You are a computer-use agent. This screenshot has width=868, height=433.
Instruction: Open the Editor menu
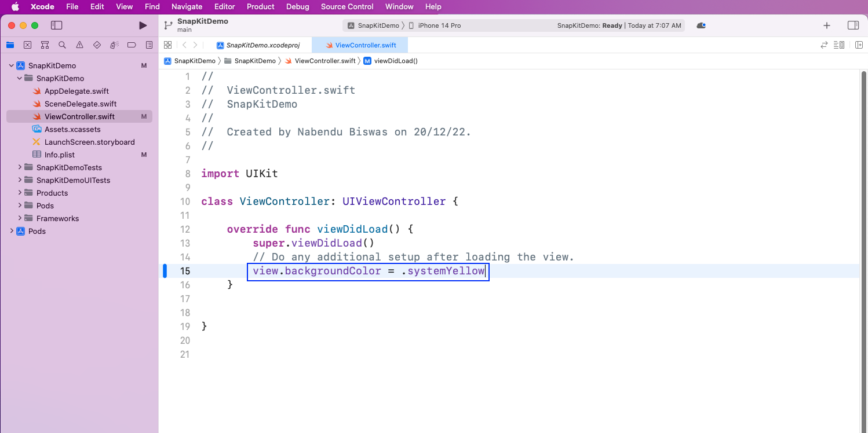[x=224, y=7]
